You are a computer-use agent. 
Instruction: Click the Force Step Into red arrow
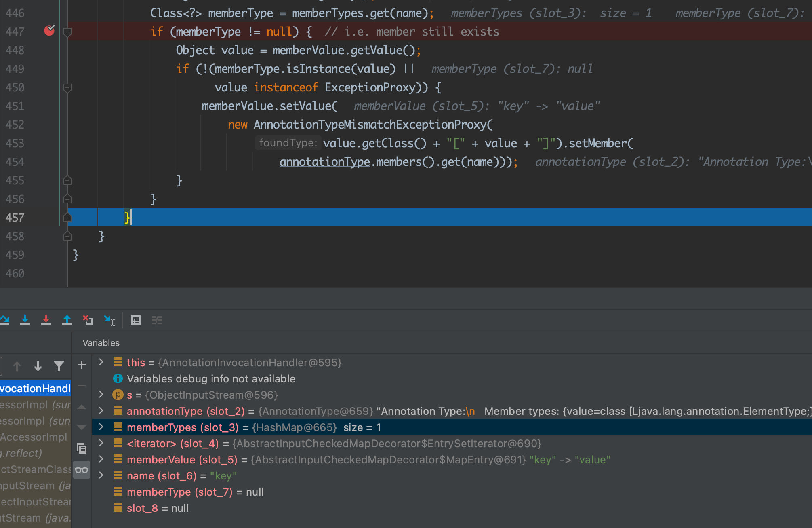[46, 320]
